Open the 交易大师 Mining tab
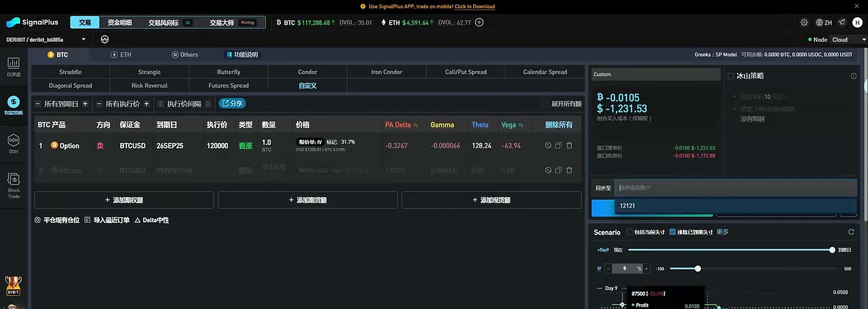868x309 pixels. tap(233, 22)
